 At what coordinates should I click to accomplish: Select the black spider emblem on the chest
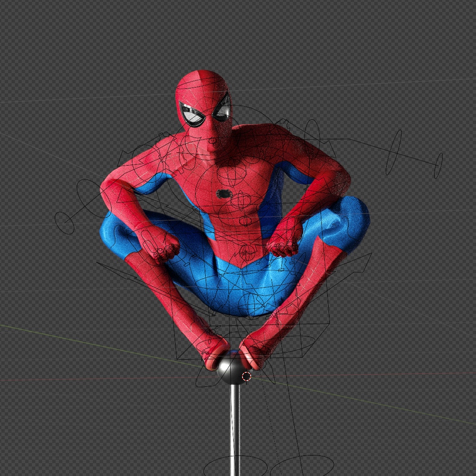(224, 193)
